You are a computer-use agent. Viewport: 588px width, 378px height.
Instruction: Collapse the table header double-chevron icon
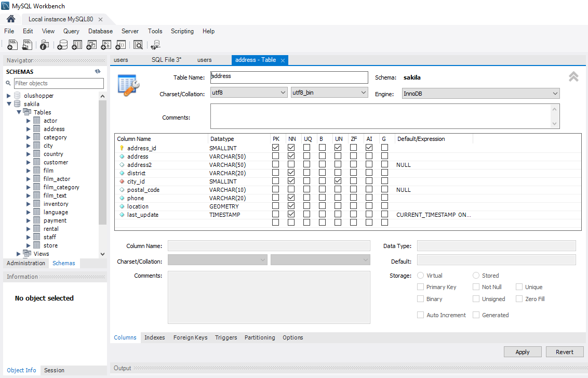[x=573, y=76]
